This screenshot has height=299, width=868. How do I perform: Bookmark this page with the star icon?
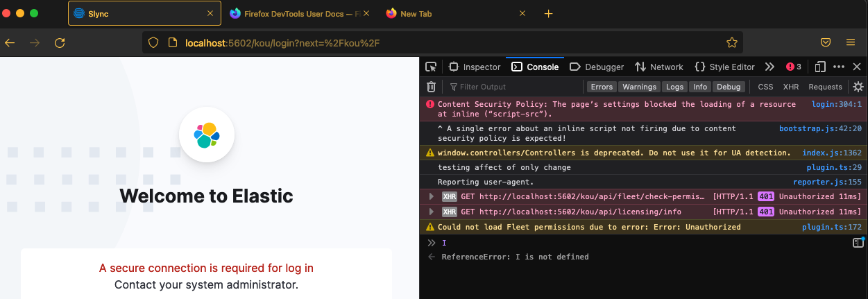click(731, 43)
